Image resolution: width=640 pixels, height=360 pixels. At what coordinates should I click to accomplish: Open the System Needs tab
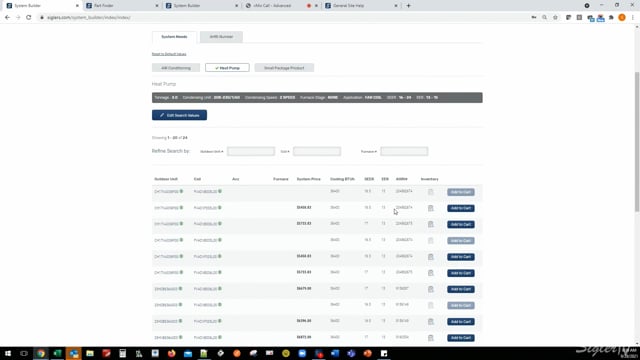(174, 37)
